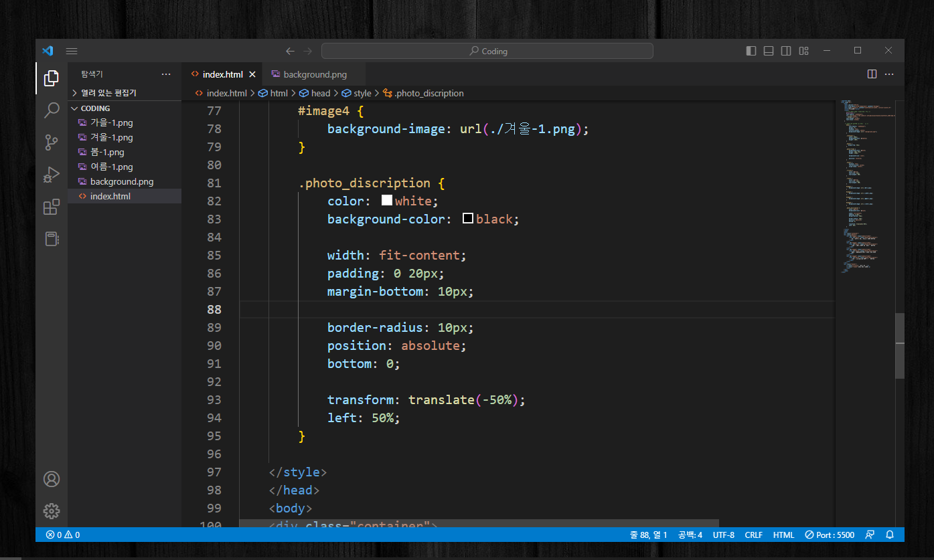Viewport: 934px width, 560px height.
Task: Toggle the secondary side bar
Action: pyautogui.click(x=786, y=51)
